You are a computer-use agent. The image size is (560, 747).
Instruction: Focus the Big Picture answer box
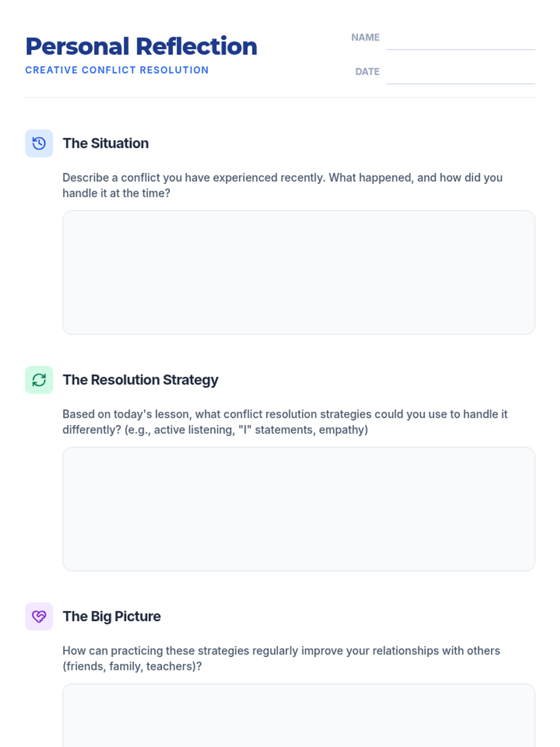click(299, 717)
